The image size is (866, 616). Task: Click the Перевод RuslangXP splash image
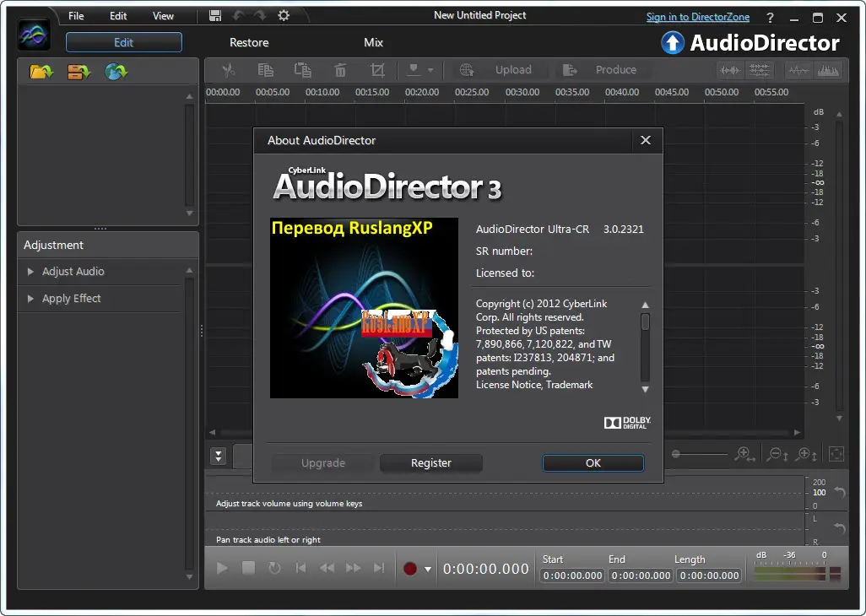point(364,307)
